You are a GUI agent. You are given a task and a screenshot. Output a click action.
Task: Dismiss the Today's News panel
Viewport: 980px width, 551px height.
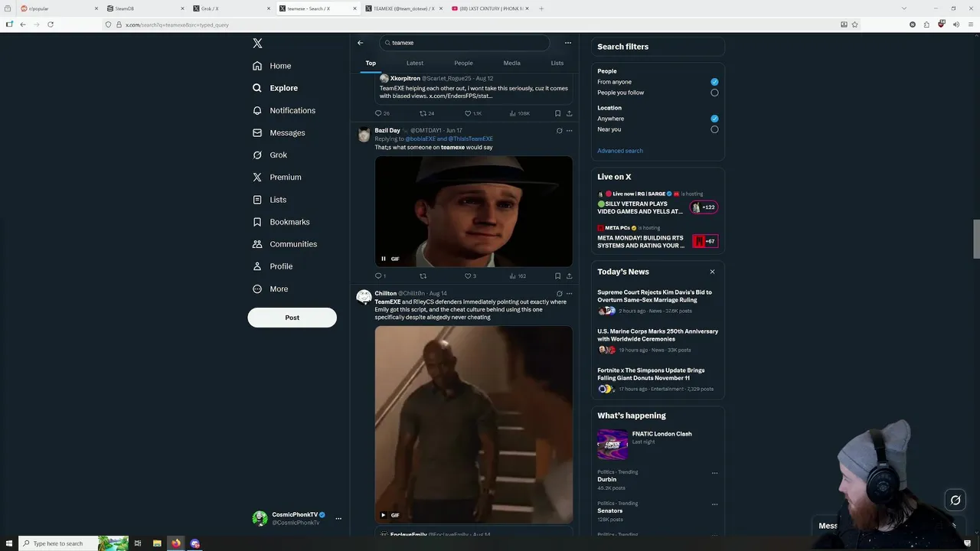point(712,272)
